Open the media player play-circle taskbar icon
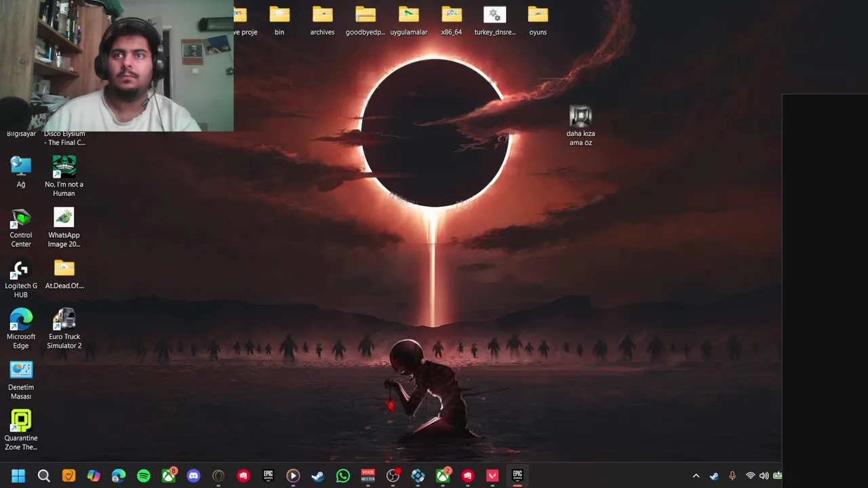This screenshot has width=868, height=488. [x=293, y=476]
